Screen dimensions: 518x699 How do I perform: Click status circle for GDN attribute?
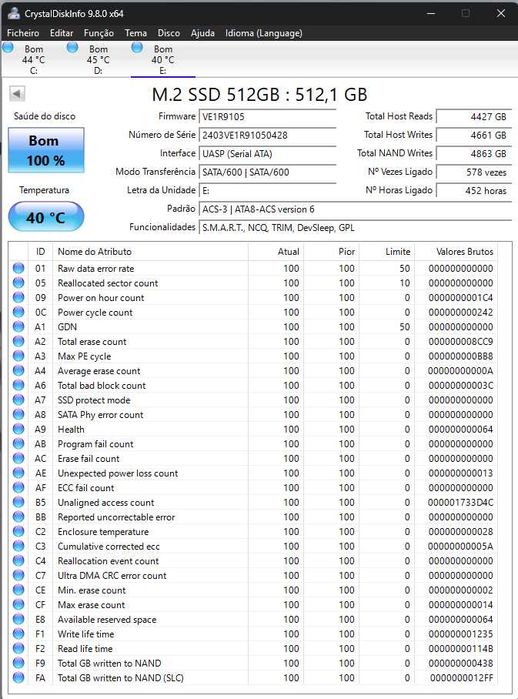click(x=18, y=326)
